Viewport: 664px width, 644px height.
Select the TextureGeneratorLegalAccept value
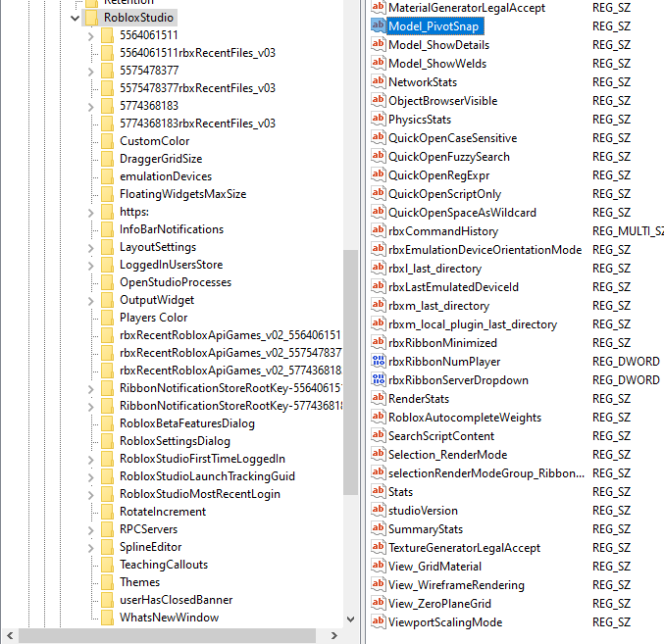(464, 548)
